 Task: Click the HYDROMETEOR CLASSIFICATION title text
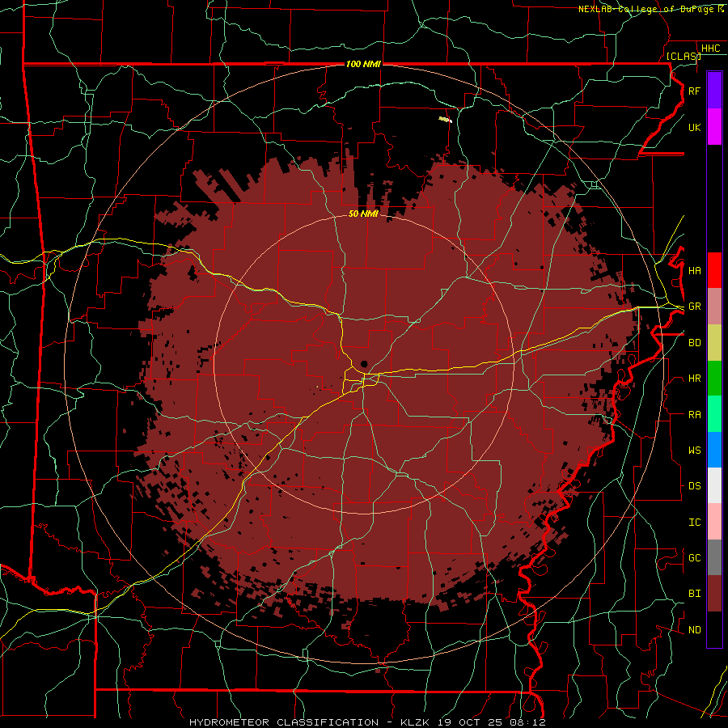[x=284, y=722]
